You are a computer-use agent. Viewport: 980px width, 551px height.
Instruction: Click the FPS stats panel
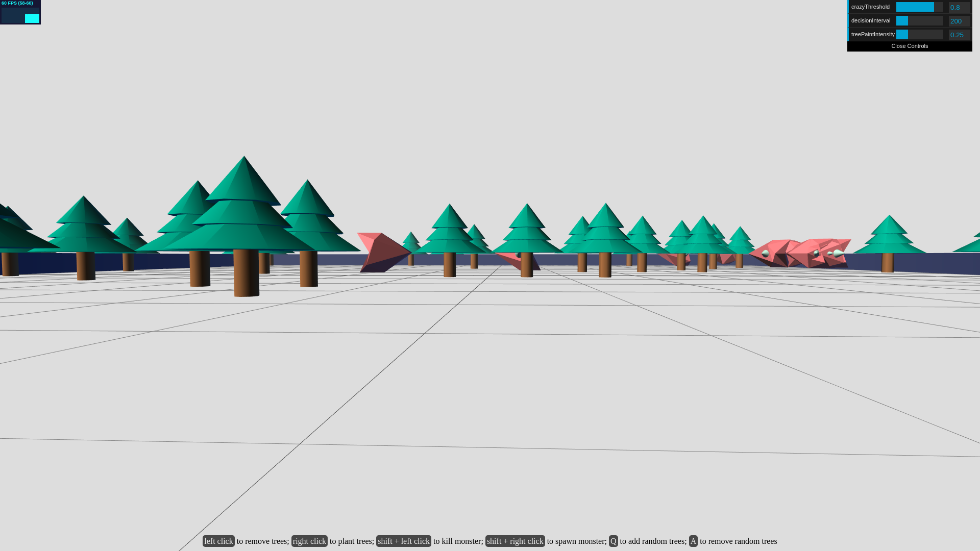(x=20, y=12)
